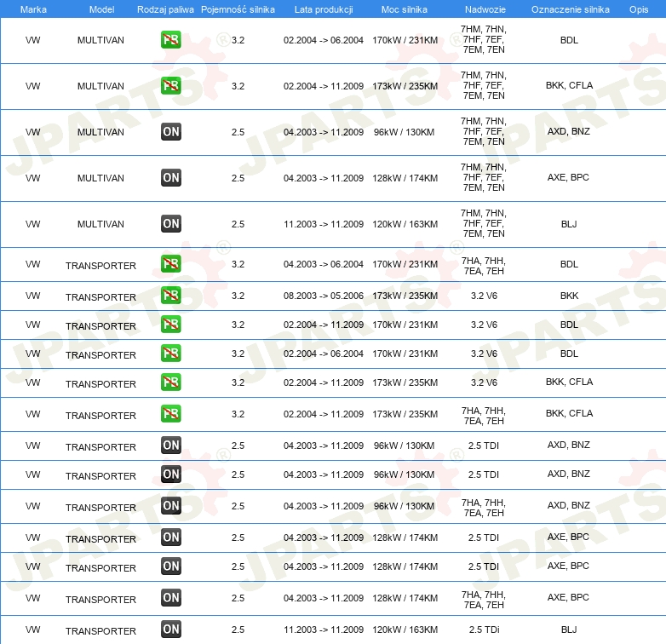
Task: Click the Nadwozie column header
Action: [x=483, y=9]
